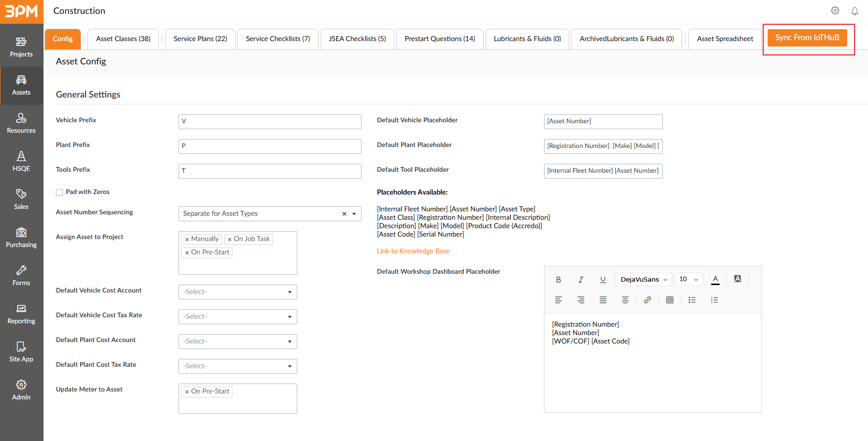This screenshot has height=441, width=868.
Task: Click the Default Tool Placeholder field
Action: coord(603,171)
